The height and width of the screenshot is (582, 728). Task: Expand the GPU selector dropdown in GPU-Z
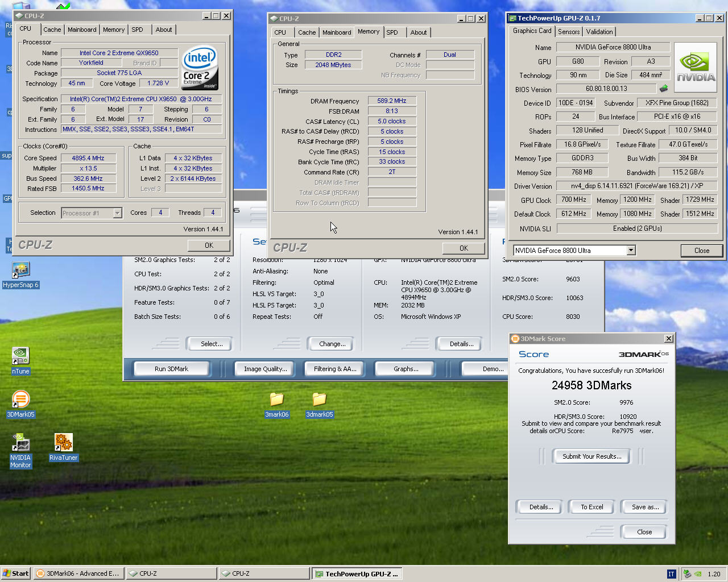click(x=631, y=251)
